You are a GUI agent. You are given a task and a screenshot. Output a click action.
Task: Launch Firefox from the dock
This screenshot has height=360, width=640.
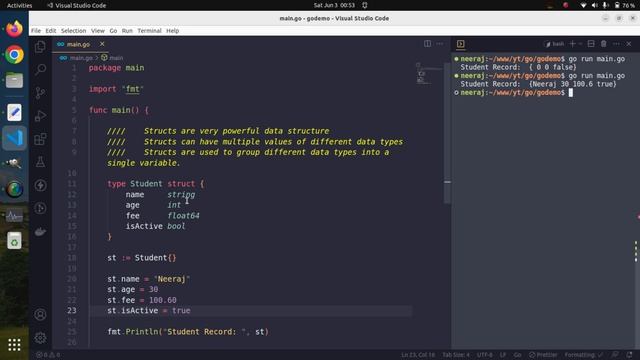tap(14, 29)
